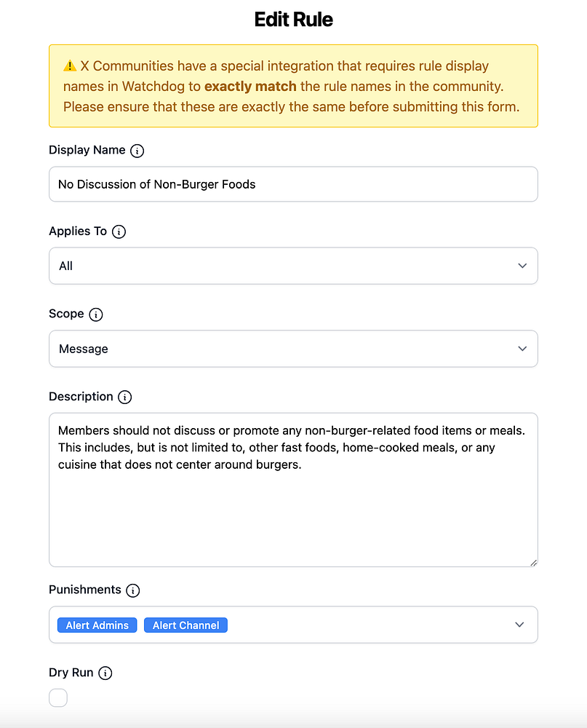Click the info icon next to Applies To
Image resolution: width=587 pixels, height=728 pixels.
[x=119, y=232]
